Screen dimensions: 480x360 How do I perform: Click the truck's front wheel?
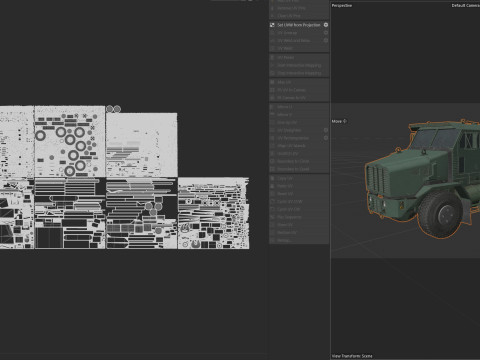coord(441,214)
